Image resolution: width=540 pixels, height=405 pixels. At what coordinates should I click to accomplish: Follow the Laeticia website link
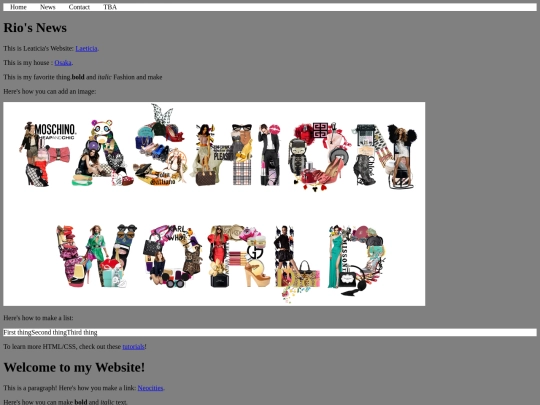click(x=86, y=49)
